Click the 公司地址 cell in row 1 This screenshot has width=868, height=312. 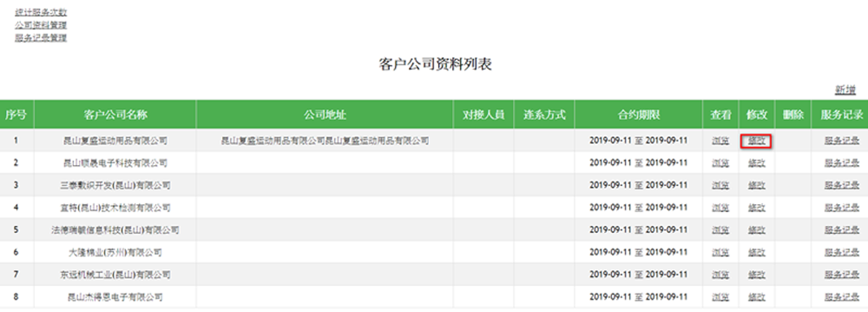325,141
